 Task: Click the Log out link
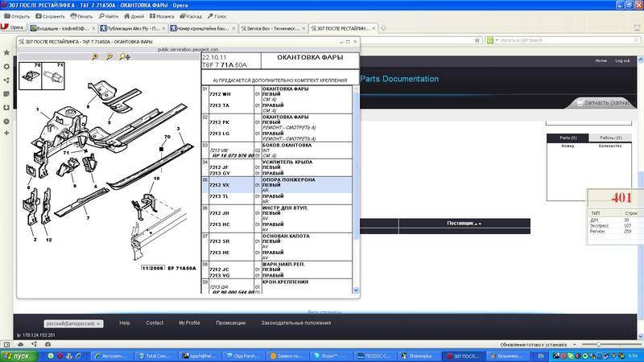[622, 60]
